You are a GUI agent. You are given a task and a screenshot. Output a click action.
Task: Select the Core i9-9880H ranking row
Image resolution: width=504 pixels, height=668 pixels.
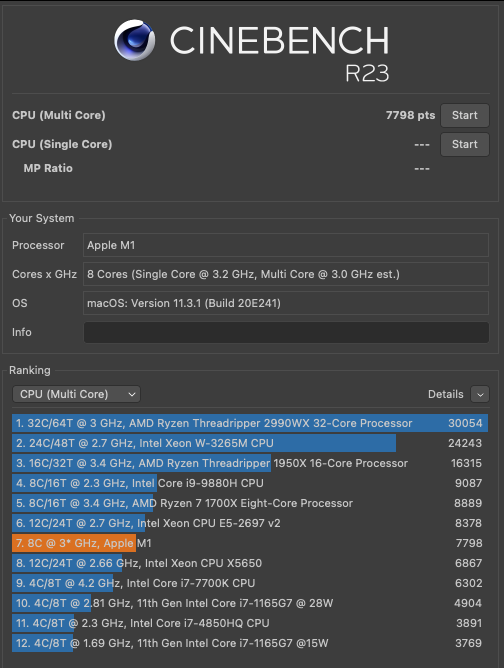click(250, 483)
